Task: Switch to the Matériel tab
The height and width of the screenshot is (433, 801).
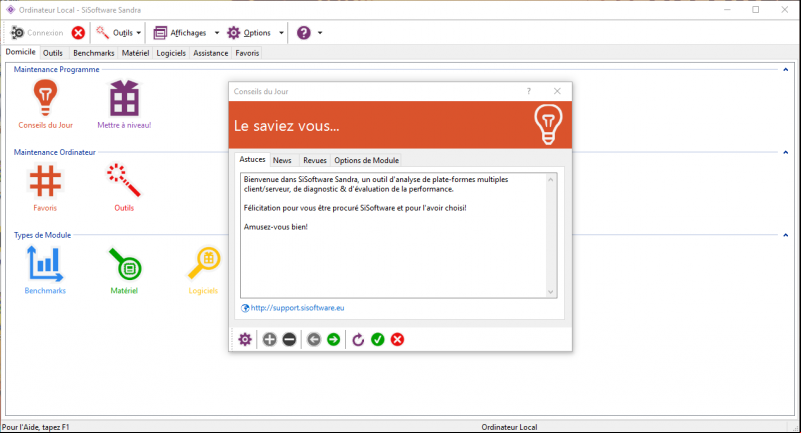Action: click(135, 53)
